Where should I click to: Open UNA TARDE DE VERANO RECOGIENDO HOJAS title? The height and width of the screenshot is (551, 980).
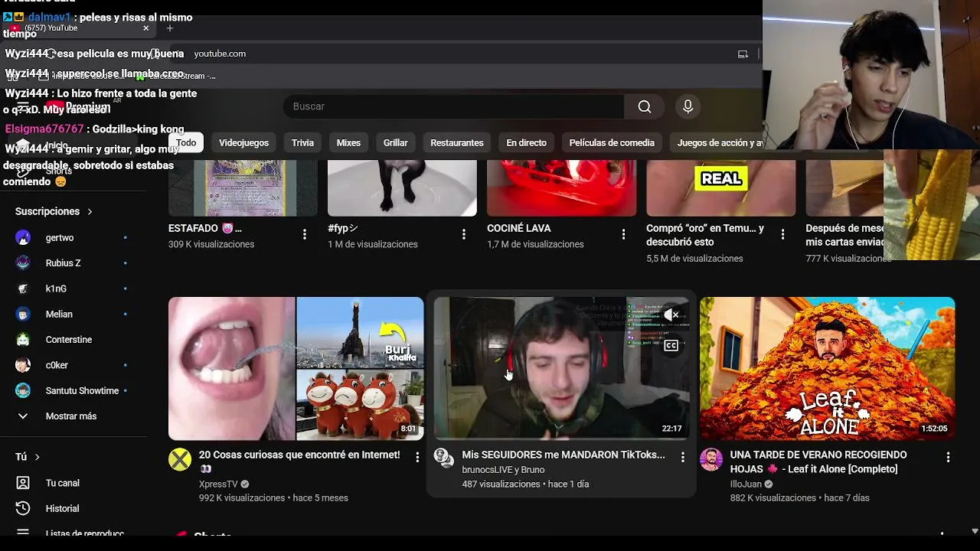pos(818,461)
